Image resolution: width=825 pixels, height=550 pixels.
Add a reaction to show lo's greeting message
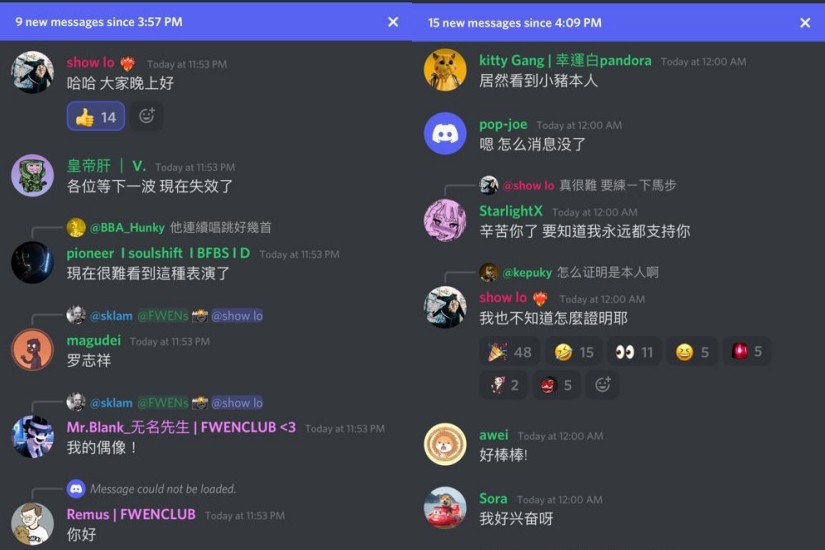(146, 116)
